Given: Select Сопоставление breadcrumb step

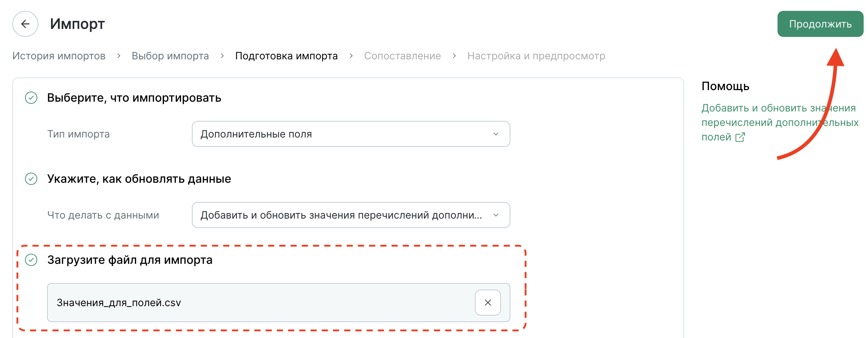Looking at the screenshot, I should pos(403,56).
